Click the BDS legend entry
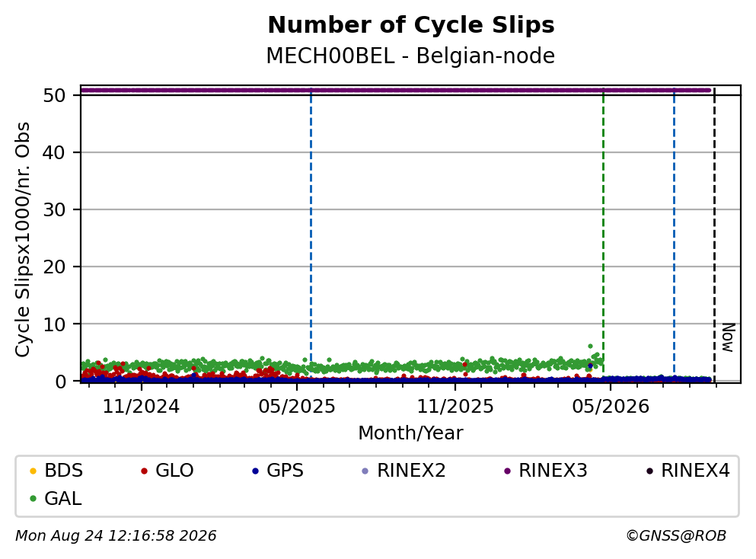This screenshot has width=756, height=559. coord(56,470)
